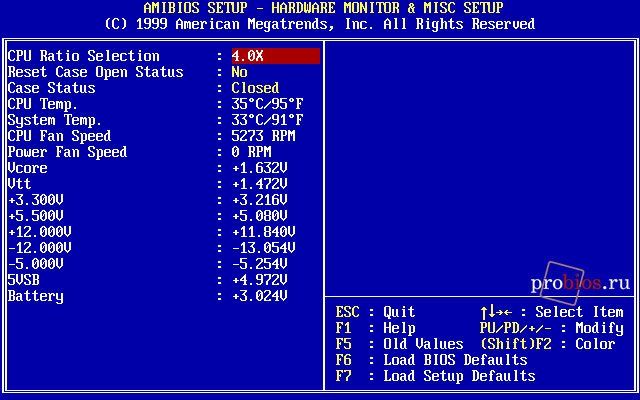640x400 pixels.
Task: Click the 5VSB label
Action: point(24,280)
